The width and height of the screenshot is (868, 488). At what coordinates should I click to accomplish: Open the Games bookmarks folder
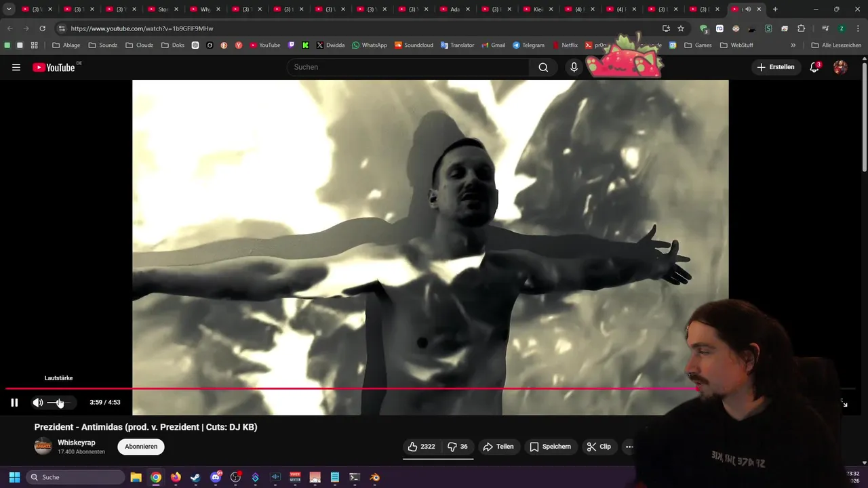[698, 45]
